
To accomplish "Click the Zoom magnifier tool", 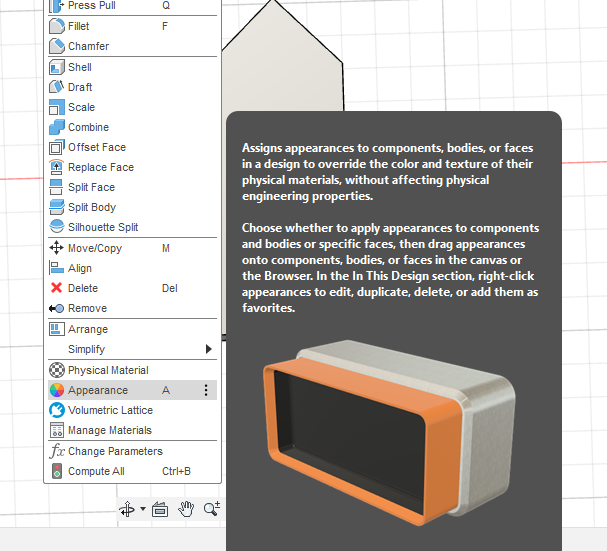I will coord(211,509).
